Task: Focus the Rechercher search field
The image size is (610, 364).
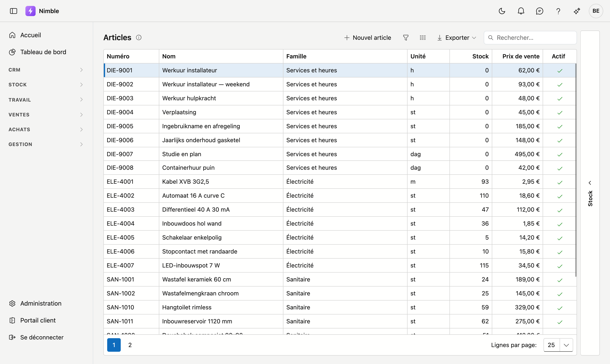Action: [x=530, y=37]
